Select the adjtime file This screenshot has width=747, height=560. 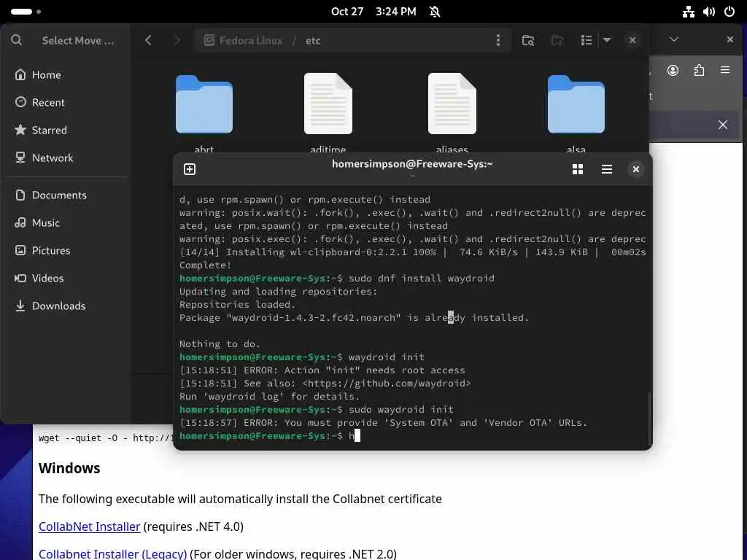pyautogui.click(x=328, y=104)
